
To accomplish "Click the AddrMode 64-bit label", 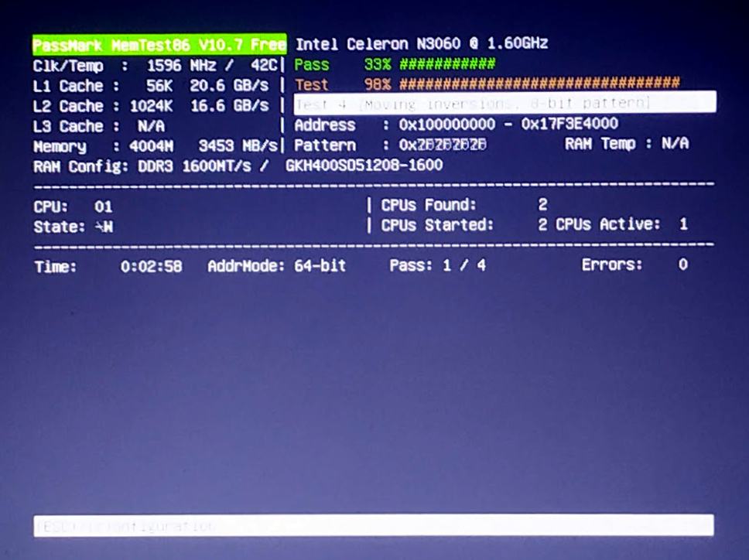I will click(x=276, y=266).
